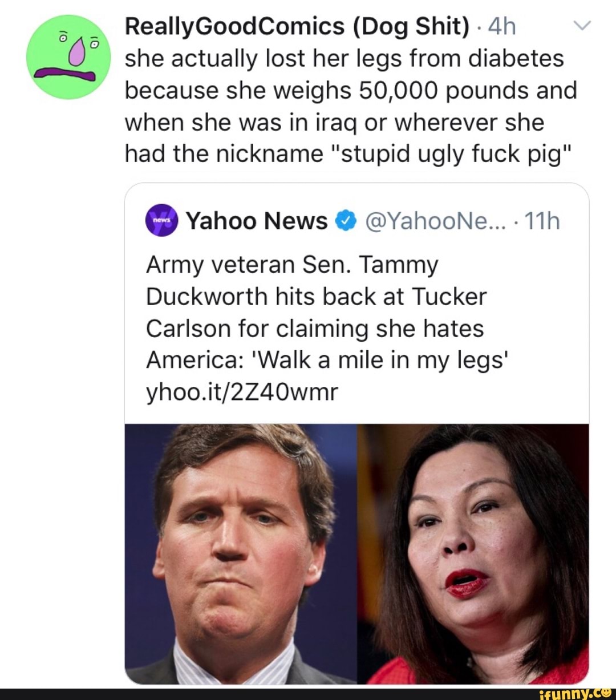Click the green ReallyGoodComics profile avatar
616x700 pixels.
68,57
